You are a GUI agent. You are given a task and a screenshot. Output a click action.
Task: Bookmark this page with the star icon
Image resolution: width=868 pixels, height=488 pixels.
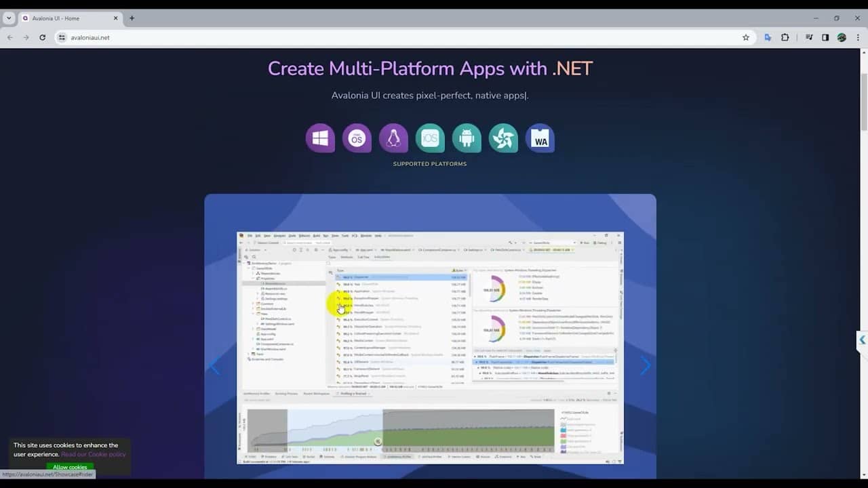[746, 37]
